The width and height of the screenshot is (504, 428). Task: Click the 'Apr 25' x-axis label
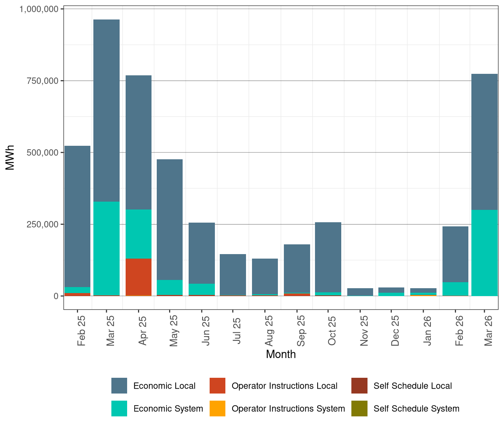click(x=142, y=331)
